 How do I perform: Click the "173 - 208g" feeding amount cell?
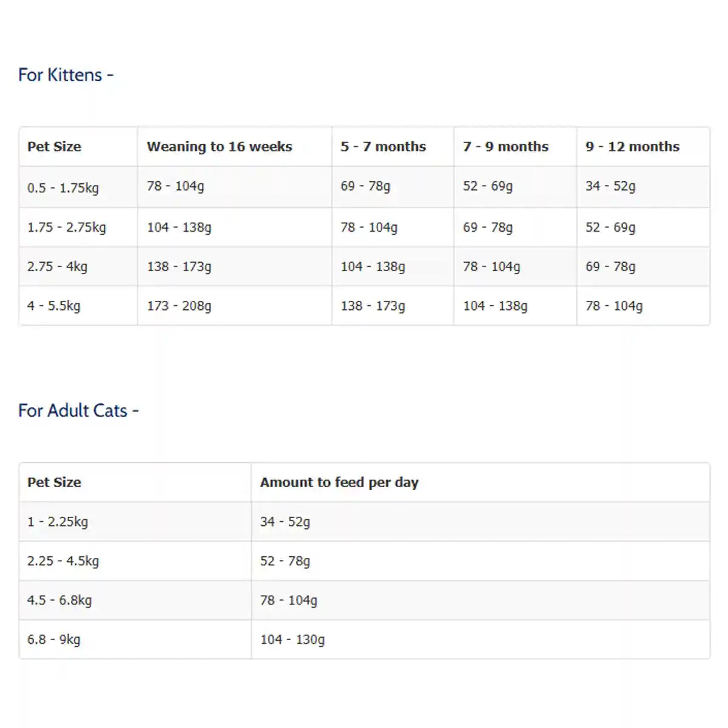(x=179, y=306)
